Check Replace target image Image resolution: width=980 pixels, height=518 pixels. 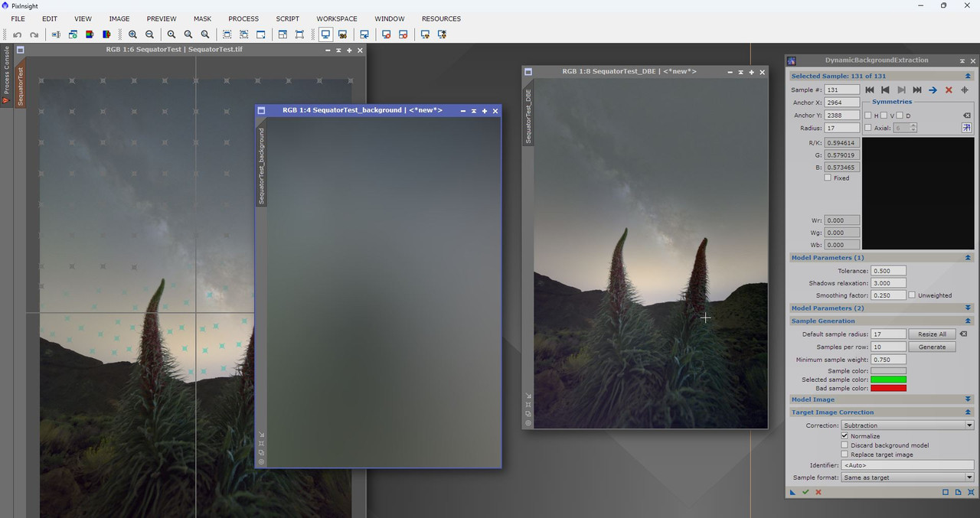click(x=844, y=454)
